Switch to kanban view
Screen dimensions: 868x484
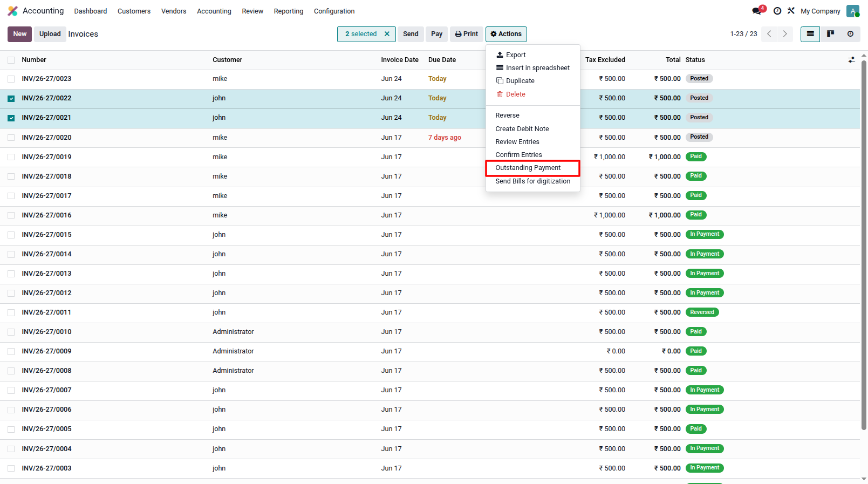click(x=830, y=34)
